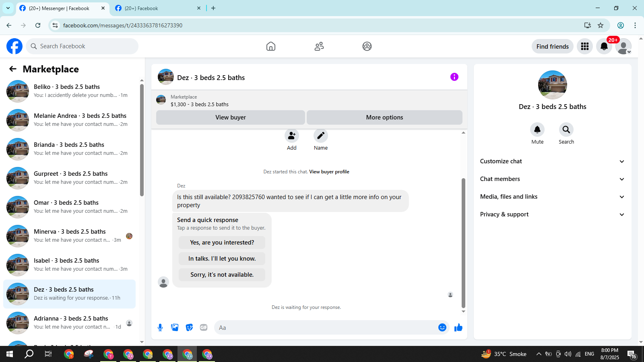
Task: Open Gurpreet conversation in the list
Action: [69, 178]
